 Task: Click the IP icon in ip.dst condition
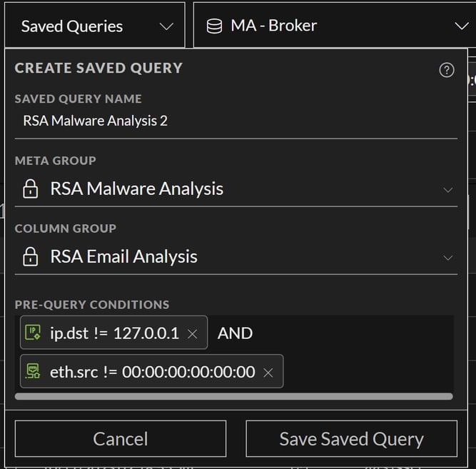tap(33, 333)
